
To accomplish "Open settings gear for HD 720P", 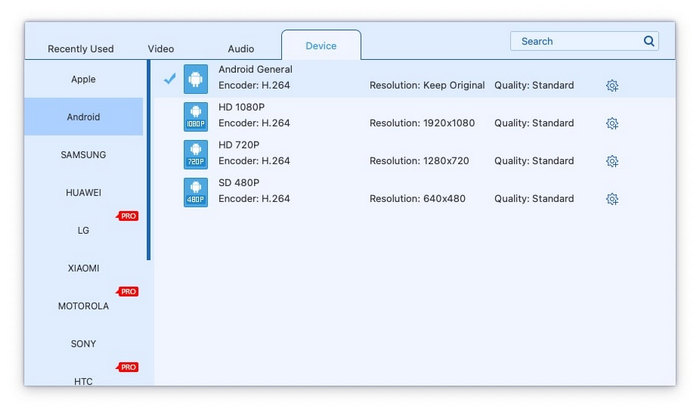I will click(612, 161).
